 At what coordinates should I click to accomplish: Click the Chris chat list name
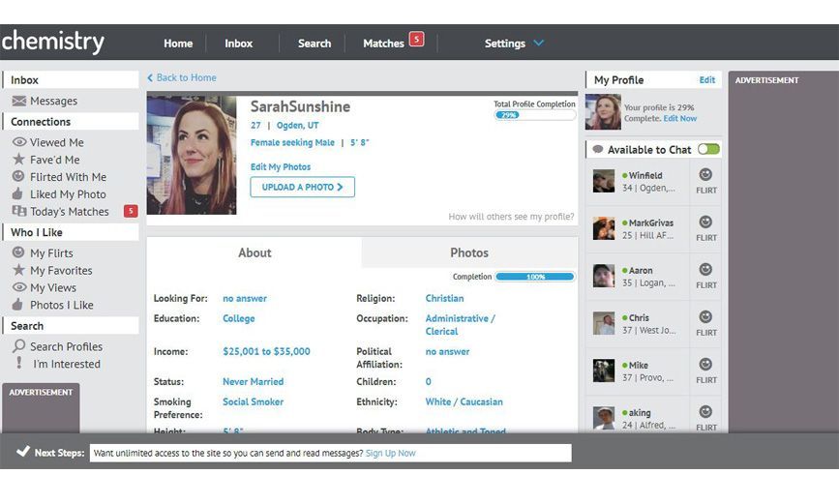tap(639, 318)
